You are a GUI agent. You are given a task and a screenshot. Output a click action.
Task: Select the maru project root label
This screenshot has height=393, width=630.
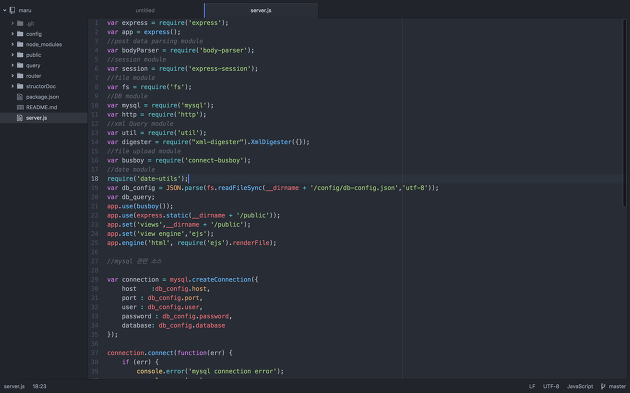(x=25, y=10)
